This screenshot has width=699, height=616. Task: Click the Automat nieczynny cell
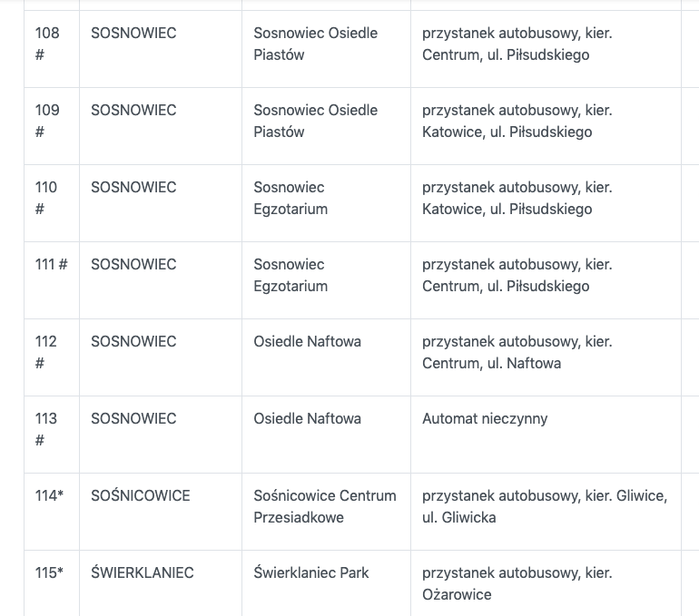tap(485, 419)
